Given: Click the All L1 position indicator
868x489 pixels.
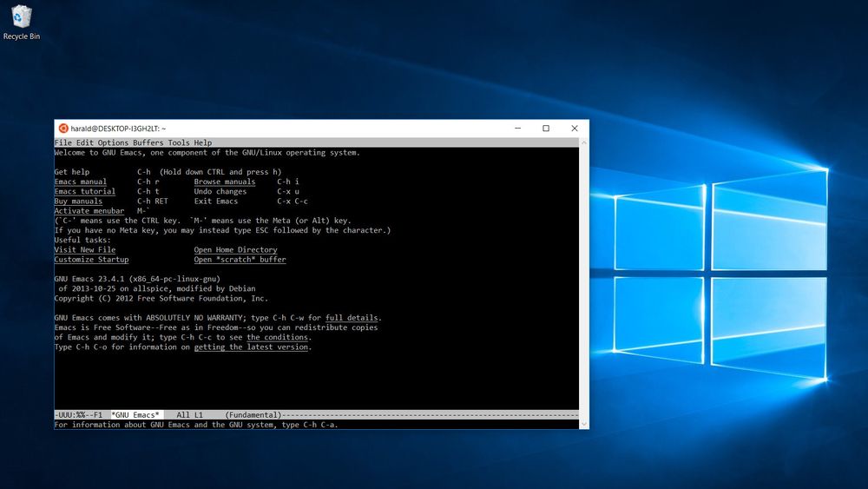Looking at the screenshot, I should tap(190, 415).
